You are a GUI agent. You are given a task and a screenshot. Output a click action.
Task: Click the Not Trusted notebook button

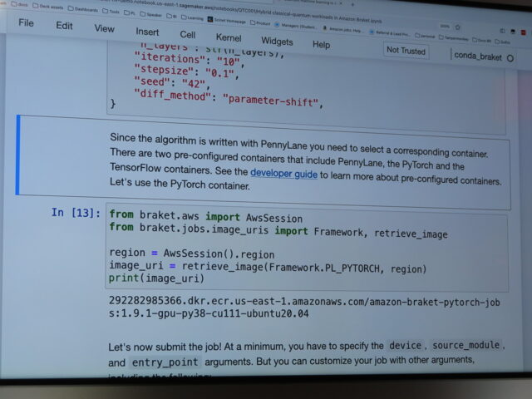(x=406, y=51)
